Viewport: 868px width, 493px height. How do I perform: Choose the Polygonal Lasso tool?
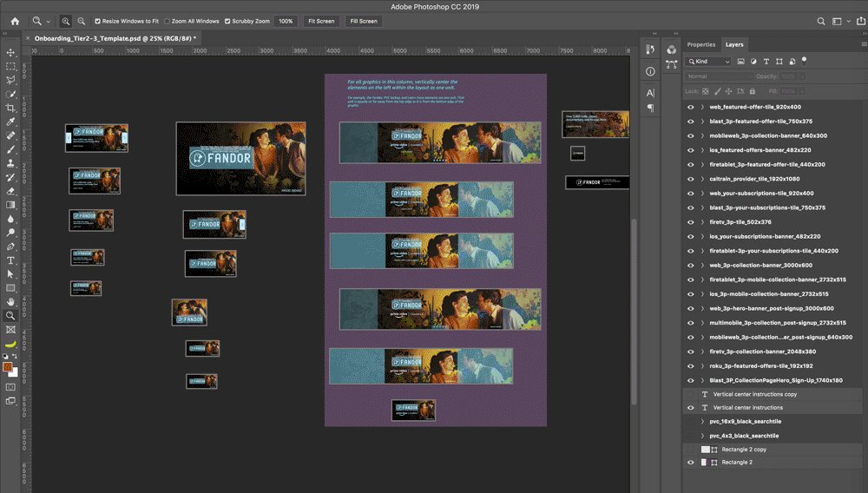tap(10, 80)
